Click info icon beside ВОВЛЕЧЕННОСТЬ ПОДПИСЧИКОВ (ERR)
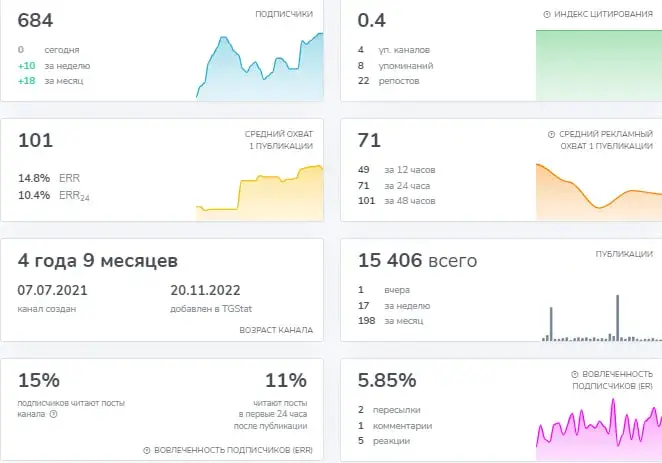Screen dimensions: 662x463 [x=147, y=450]
